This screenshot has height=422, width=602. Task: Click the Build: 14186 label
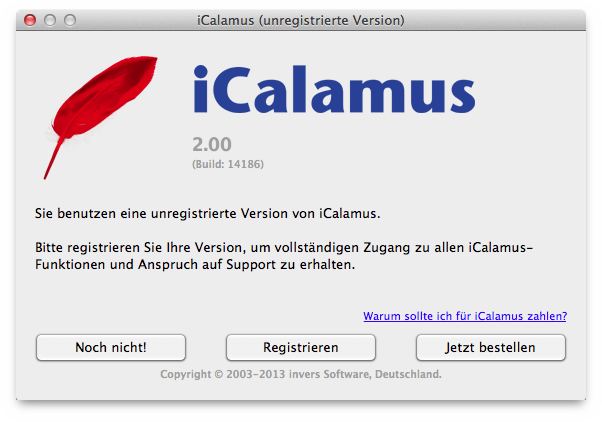click(228, 164)
